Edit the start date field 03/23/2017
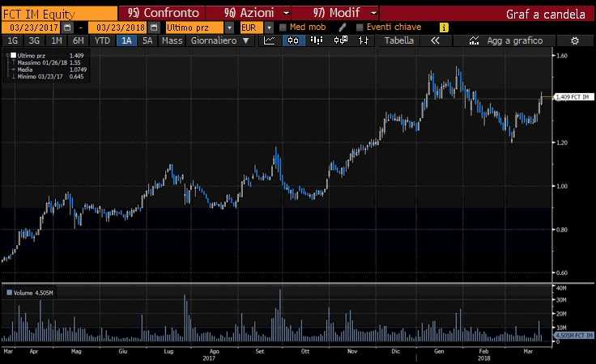Viewport: 596px width, 364px height. click(x=31, y=28)
